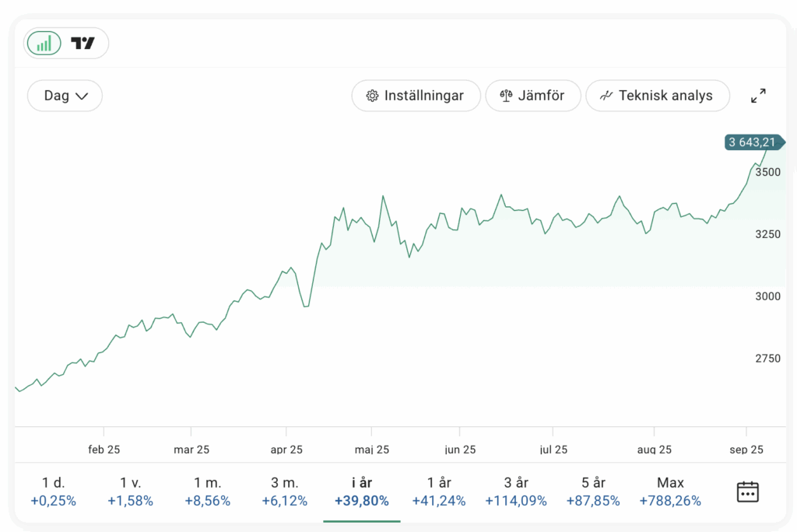Select the 1 v. time period
Viewport: 797px width, 532px height.
coord(130,492)
